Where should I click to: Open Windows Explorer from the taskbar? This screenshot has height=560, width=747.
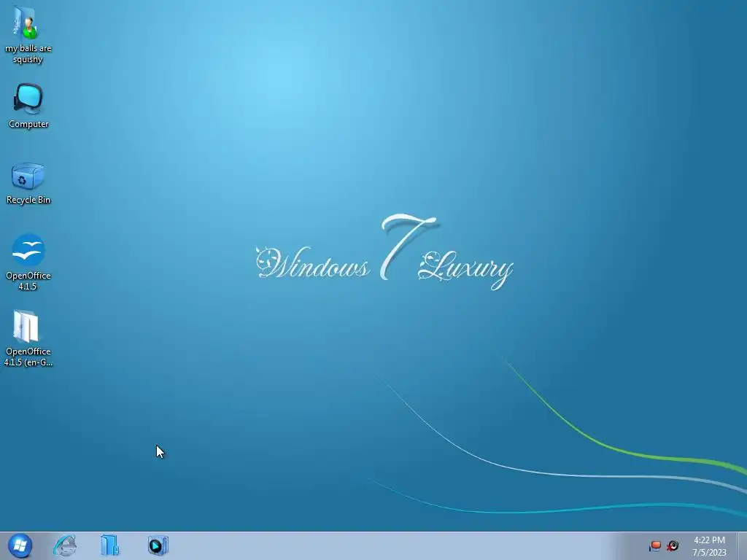(111, 545)
